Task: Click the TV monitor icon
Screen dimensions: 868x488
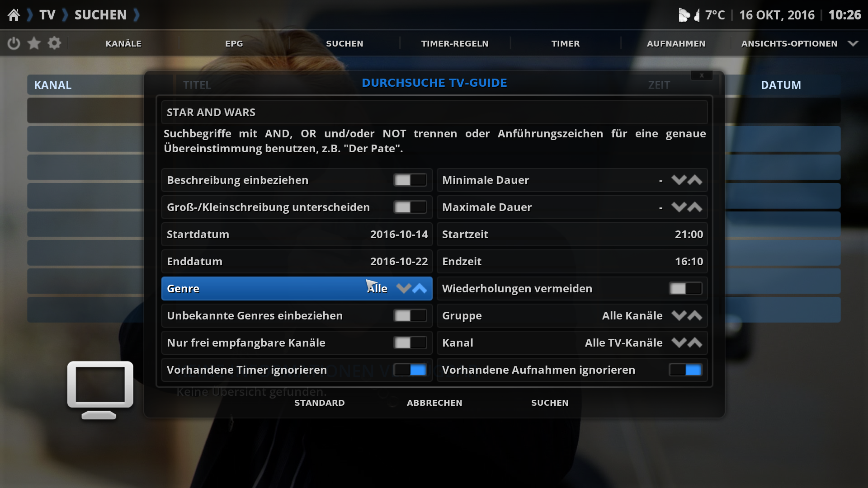Action: coord(100,390)
